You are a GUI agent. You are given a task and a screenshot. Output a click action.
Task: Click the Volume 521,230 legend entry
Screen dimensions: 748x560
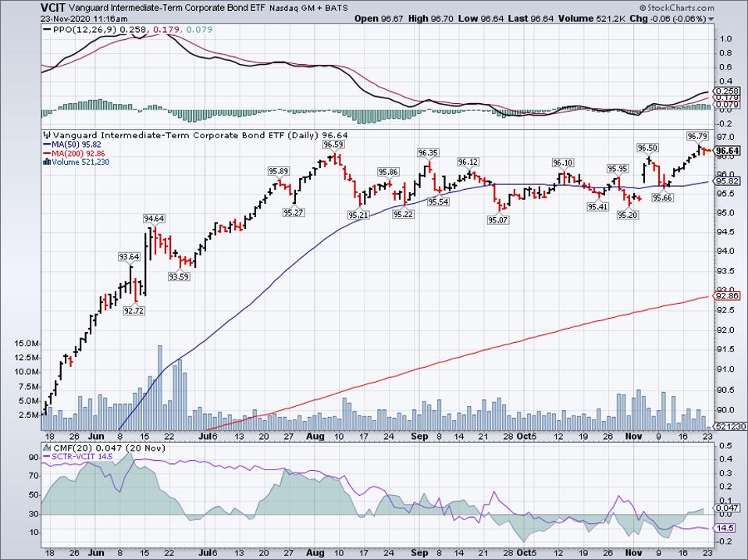[80, 162]
